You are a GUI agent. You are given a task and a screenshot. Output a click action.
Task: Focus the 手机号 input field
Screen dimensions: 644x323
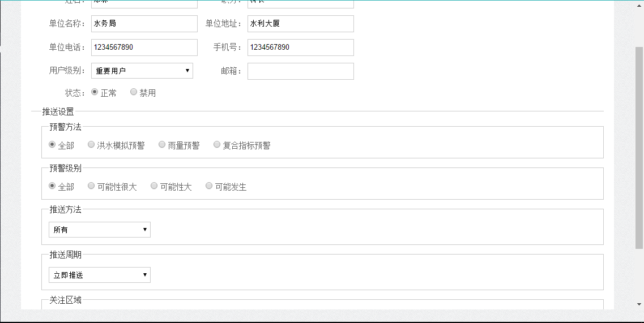click(300, 48)
